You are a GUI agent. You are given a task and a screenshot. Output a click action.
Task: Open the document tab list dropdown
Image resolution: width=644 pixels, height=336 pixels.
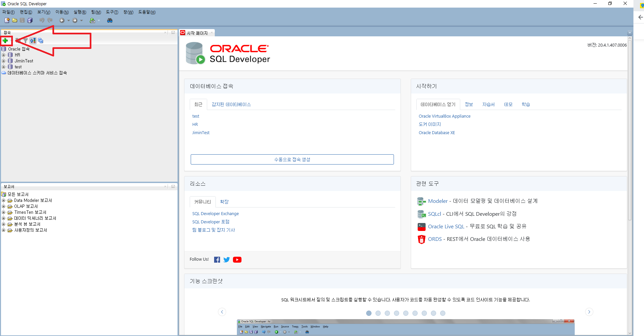[x=630, y=33]
